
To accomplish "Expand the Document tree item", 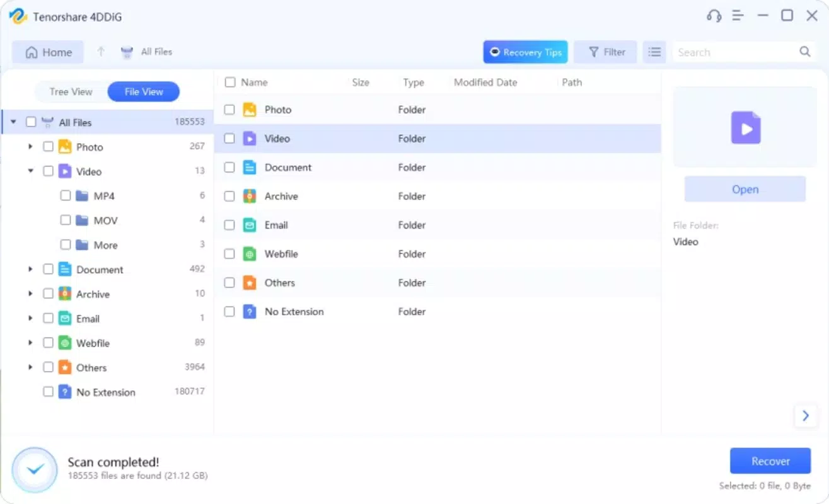I will (30, 269).
